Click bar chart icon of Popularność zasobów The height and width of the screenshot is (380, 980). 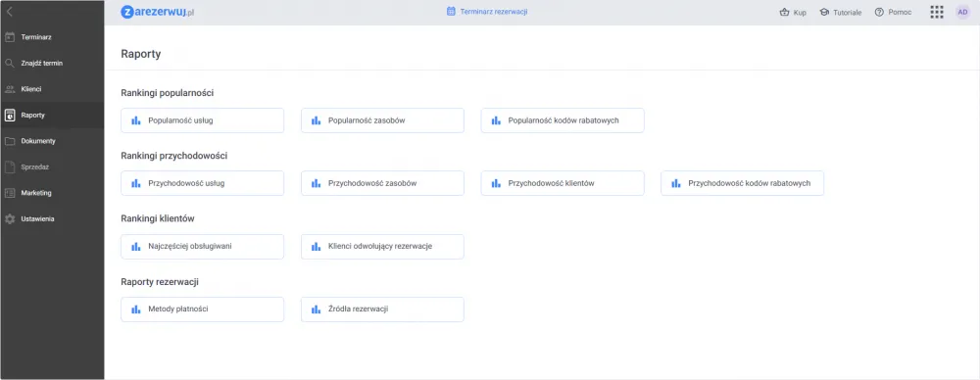click(316, 120)
